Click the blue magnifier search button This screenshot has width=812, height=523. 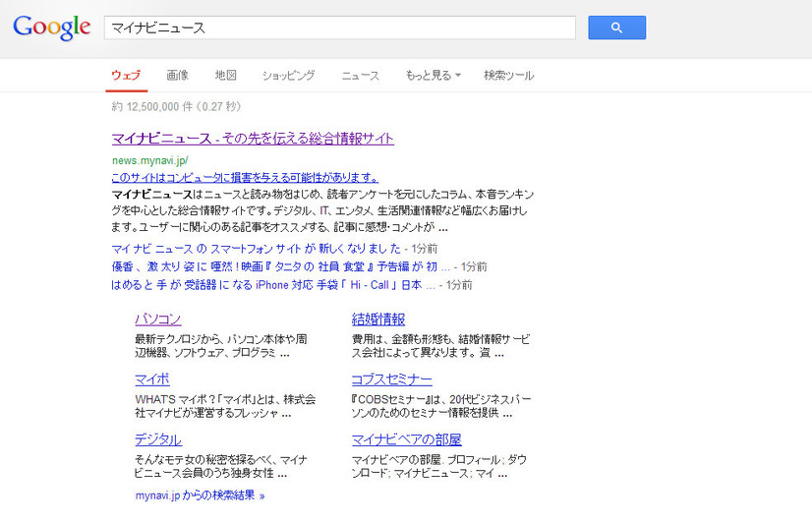[616, 28]
